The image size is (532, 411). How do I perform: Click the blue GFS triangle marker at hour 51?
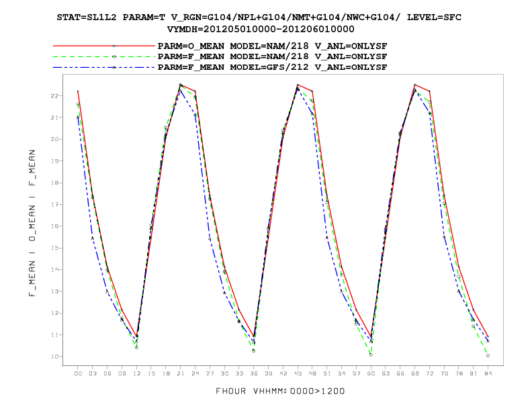tap(326, 237)
